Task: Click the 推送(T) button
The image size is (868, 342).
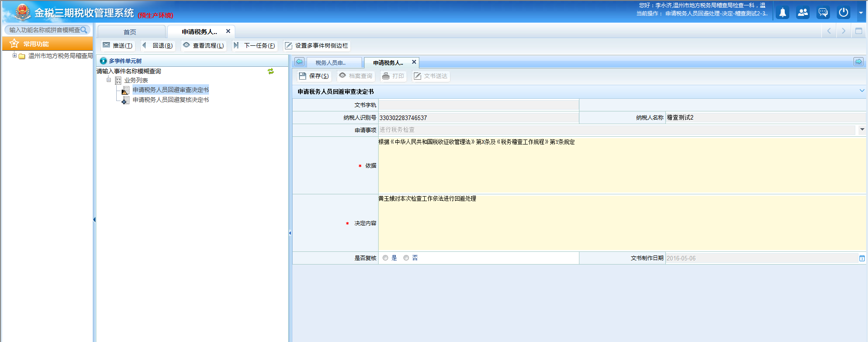Action: pyautogui.click(x=118, y=45)
